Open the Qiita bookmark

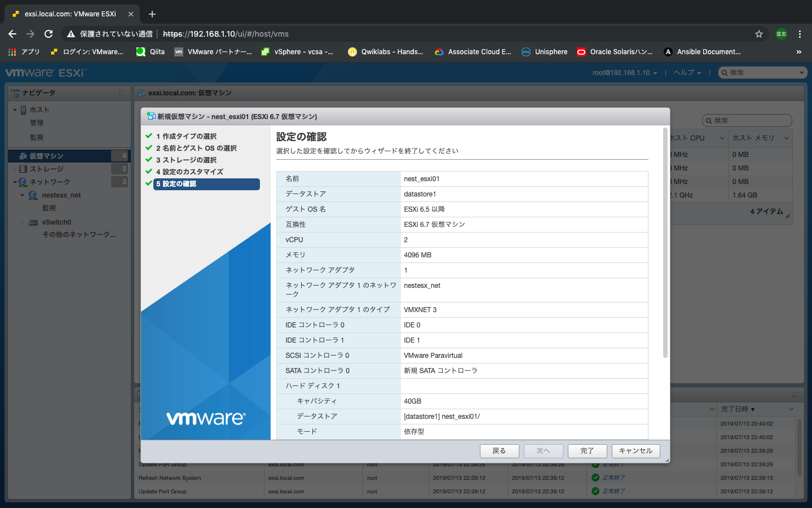pyautogui.click(x=151, y=52)
